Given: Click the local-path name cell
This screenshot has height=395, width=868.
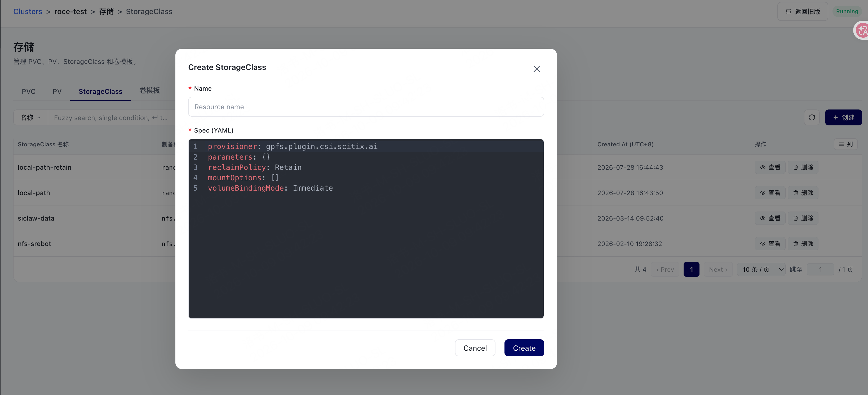Looking at the screenshot, I should [x=34, y=193].
